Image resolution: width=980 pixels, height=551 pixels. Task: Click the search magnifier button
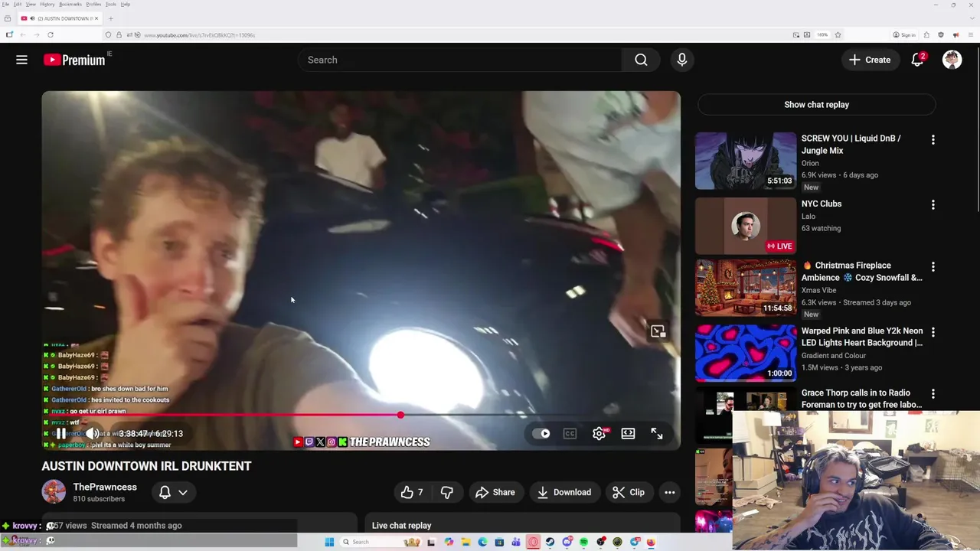[641, 60]
